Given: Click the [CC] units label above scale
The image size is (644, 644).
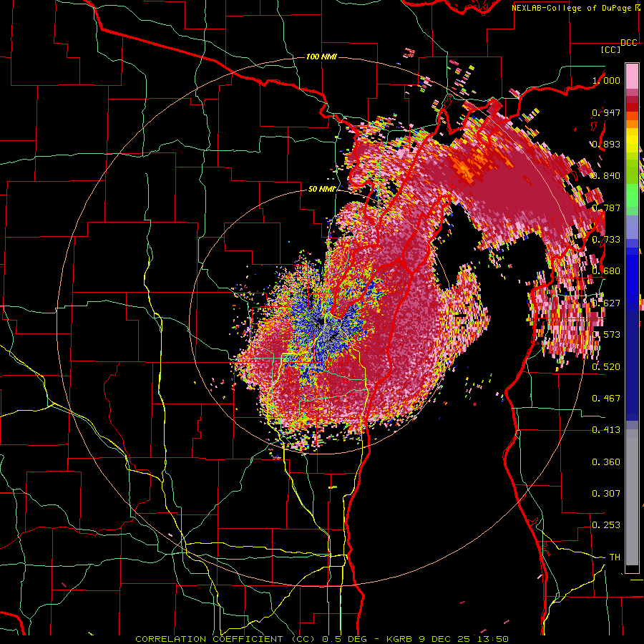Looking at the screenshot, I should [611, 50].
